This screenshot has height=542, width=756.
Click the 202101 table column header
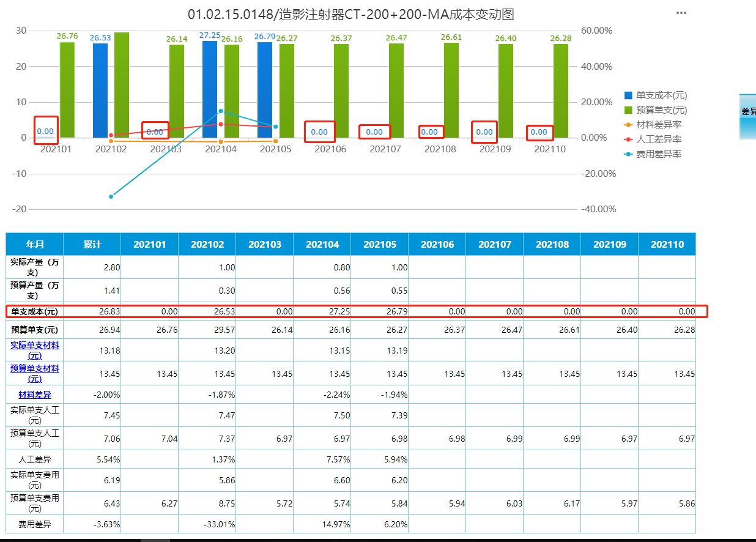click(x=150, y=244)
